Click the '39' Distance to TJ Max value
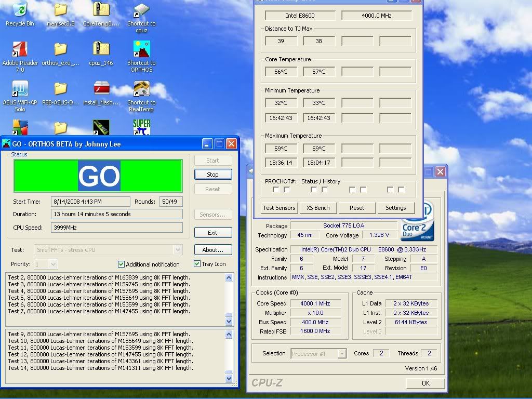 (281, 41)
